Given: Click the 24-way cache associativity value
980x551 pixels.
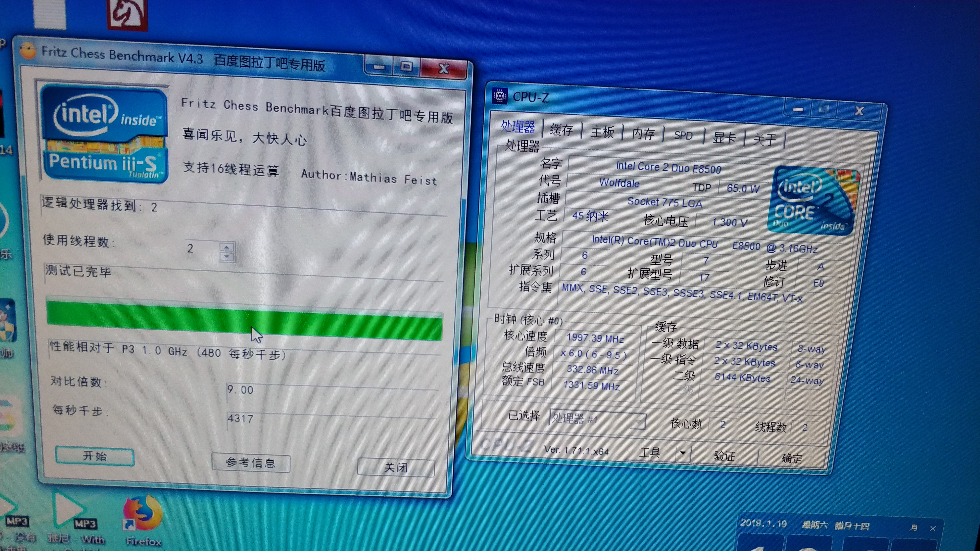Looking at the screenshot, I should [x=807, y=380].
